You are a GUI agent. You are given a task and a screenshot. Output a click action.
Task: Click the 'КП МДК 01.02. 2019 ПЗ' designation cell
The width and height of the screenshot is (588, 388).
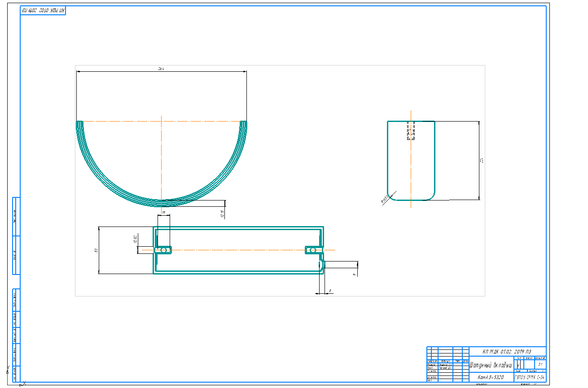click(x=507, y=351)
